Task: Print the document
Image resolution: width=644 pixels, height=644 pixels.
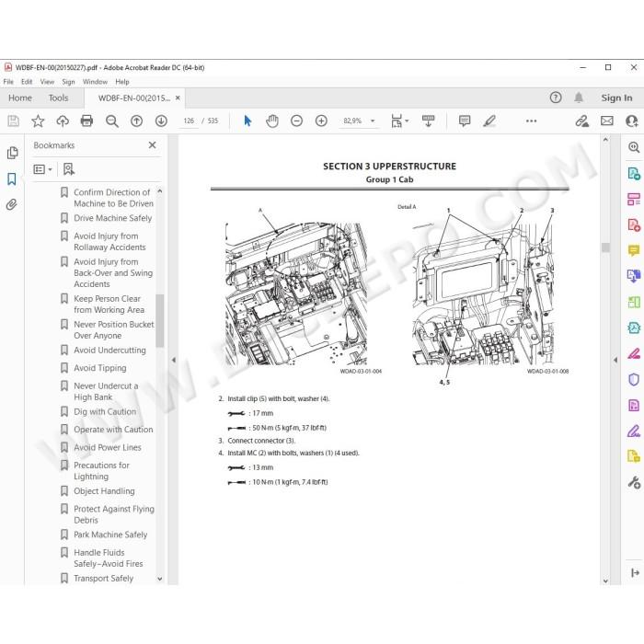Action: (86, 121)
